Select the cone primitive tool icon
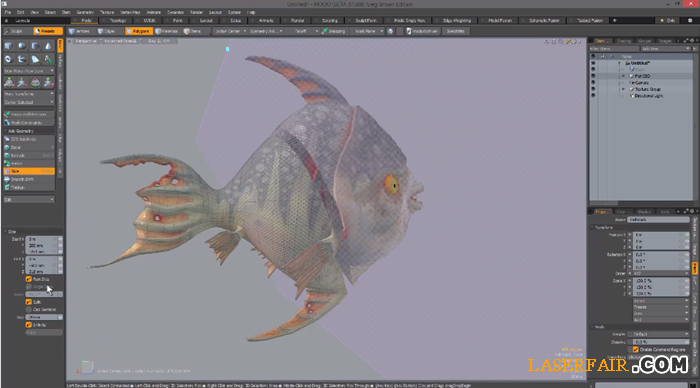 coord(48,46)
